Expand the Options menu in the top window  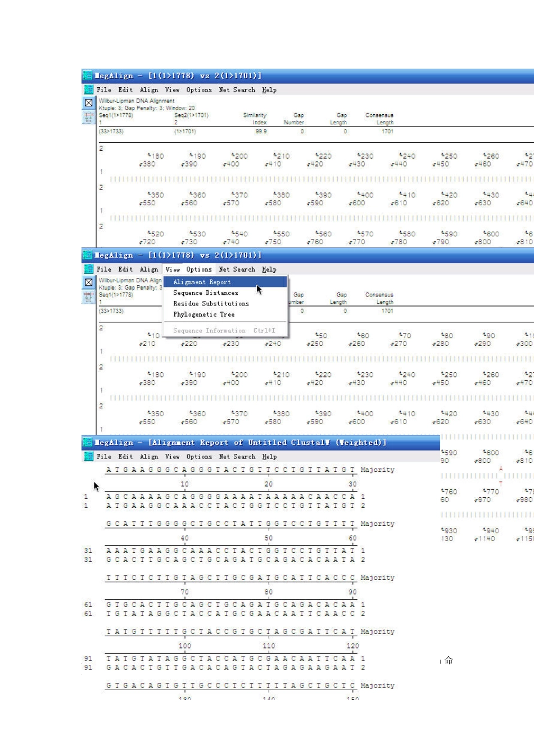point(199,90)
